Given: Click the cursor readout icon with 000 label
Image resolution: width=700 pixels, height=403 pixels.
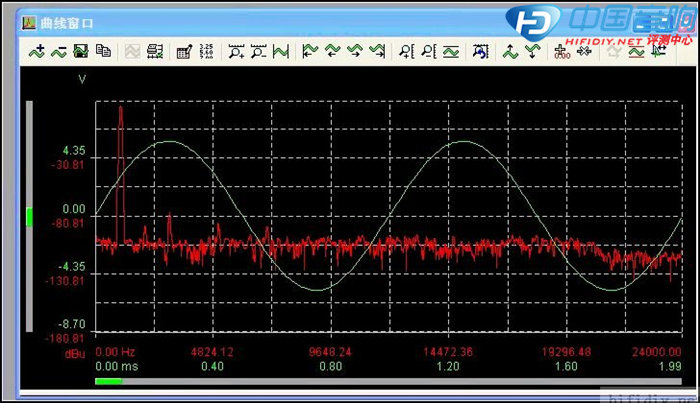Looking at the screenshot, I should (x=562, y=51).
